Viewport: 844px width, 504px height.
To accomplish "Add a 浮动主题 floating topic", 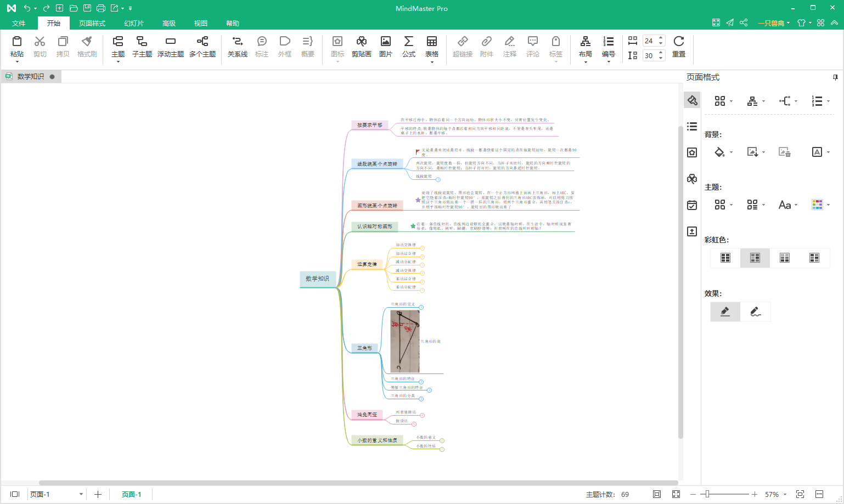I will [170, 47].
